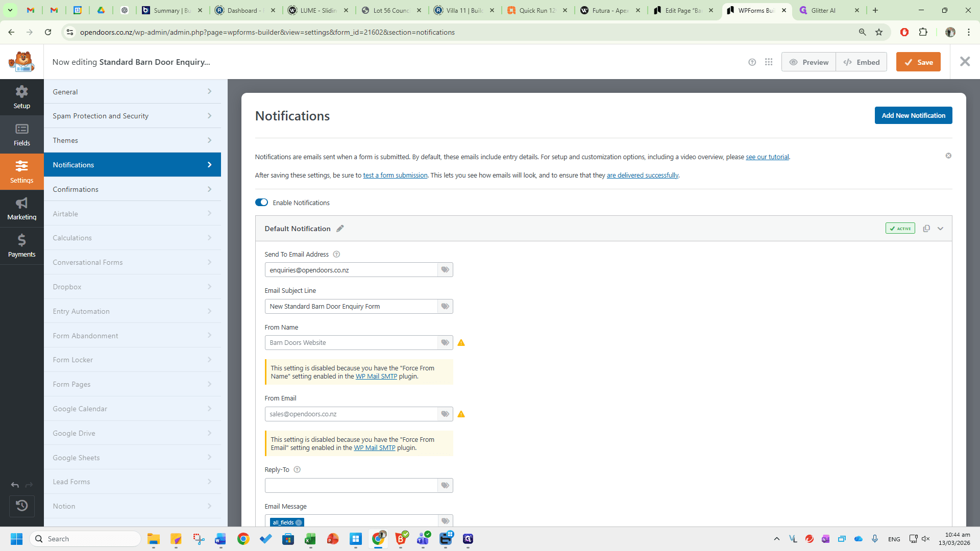980x551 pixels.
Task: Open Form Abandonment settings
Action: pos(132,336)
